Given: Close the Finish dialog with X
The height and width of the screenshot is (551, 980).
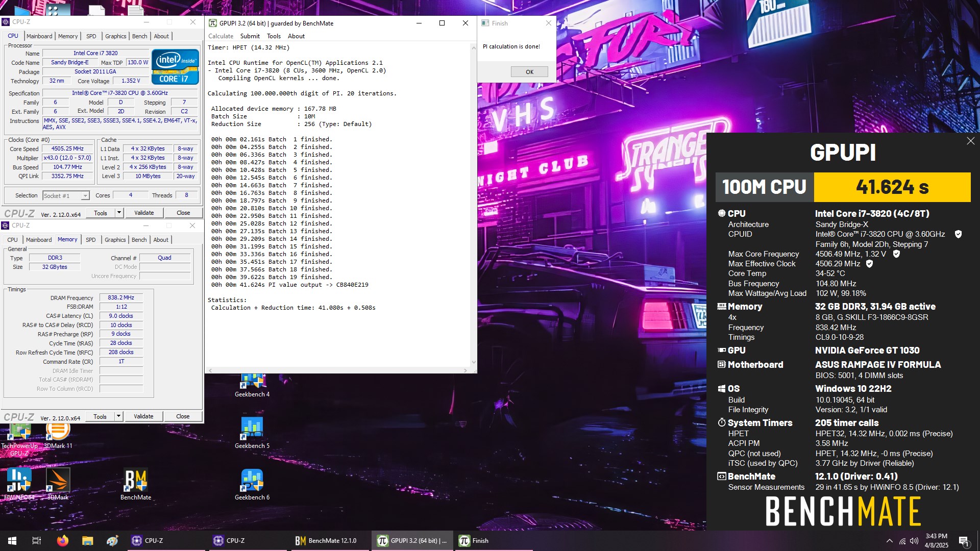Looking at the screenshot, I should click(548, 23).
